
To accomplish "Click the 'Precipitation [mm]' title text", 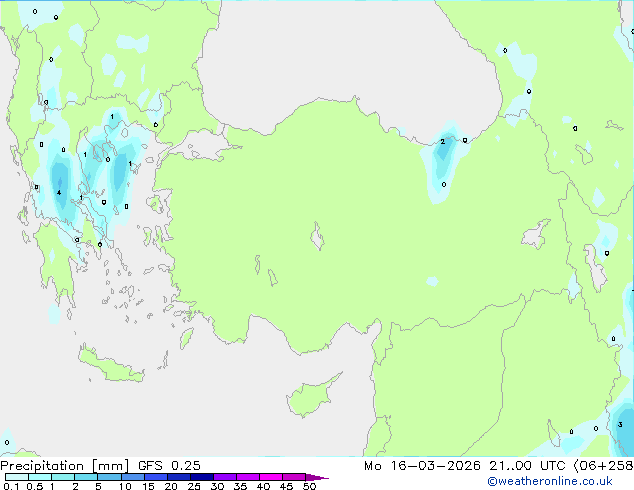I will (65, 466).
